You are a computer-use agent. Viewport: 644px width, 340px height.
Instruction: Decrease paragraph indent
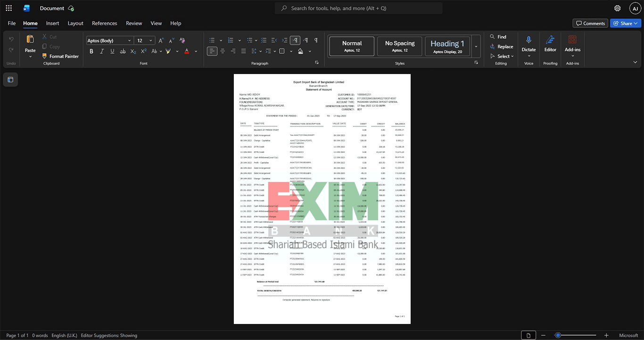[274, 41]
